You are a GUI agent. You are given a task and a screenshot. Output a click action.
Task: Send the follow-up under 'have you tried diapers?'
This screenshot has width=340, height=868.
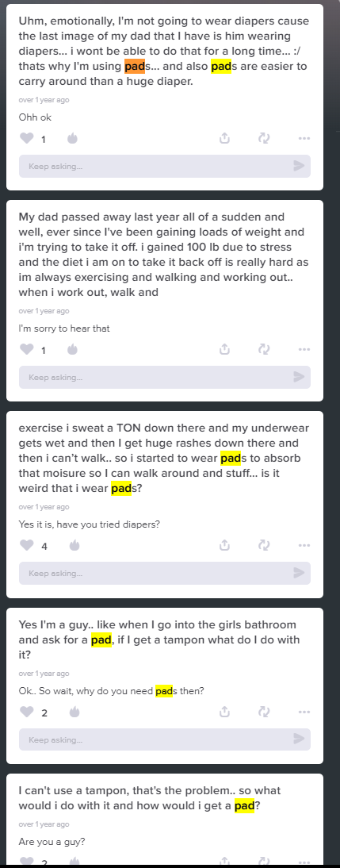click(x=299, y=573)
